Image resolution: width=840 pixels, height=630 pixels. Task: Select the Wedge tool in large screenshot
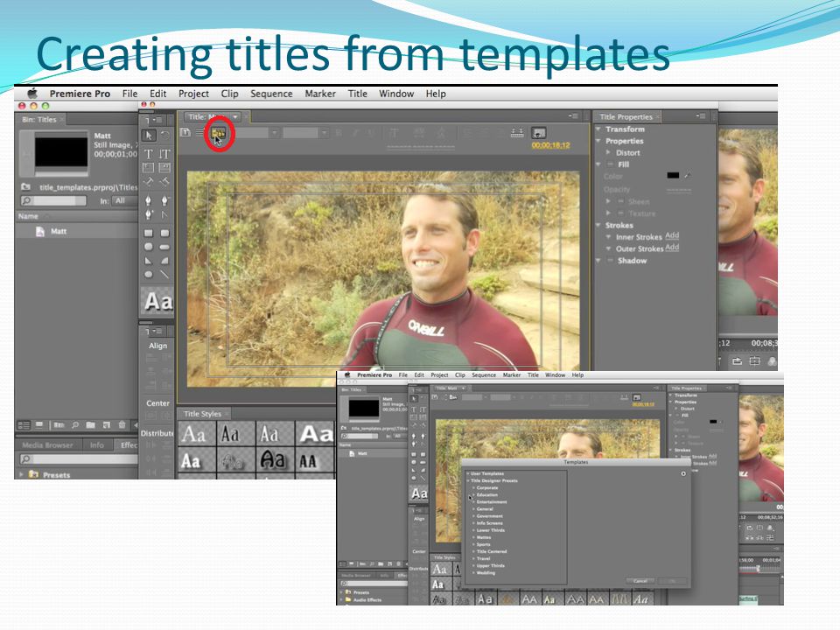point(149,261)
